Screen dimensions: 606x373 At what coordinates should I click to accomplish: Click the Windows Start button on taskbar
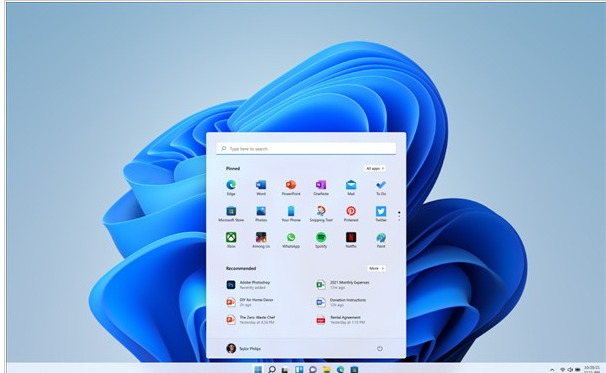tap(258, 370)
